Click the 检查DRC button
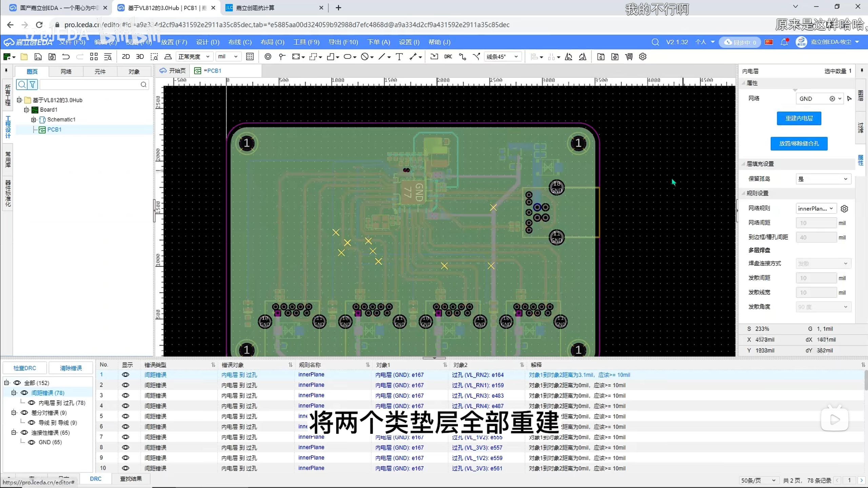The height and width of the screenshot is (488, 868). tap(25, 368)
